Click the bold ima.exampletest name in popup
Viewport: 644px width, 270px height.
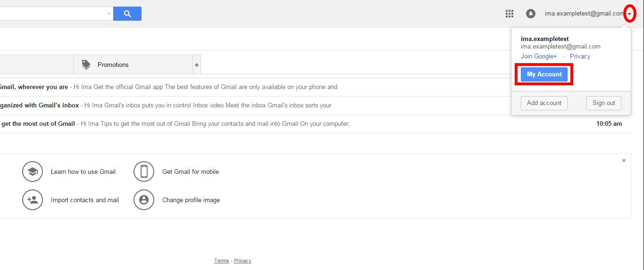click(x=545, y=39)
